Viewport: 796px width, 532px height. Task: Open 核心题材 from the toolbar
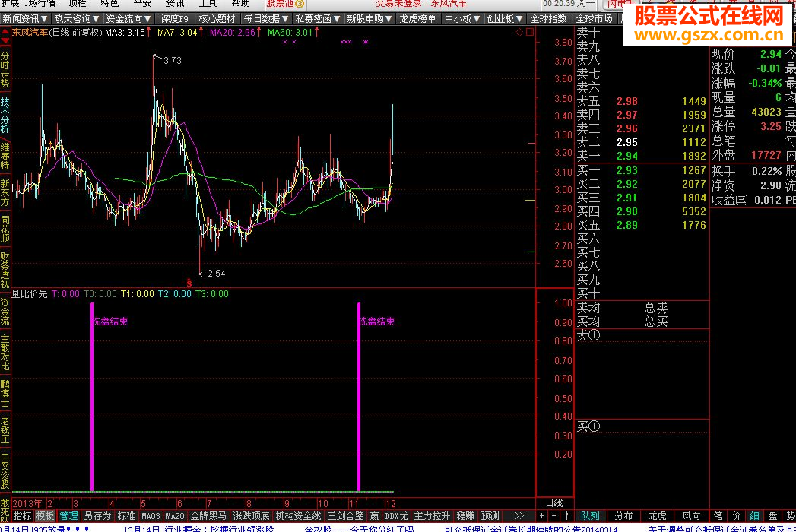[x=217, y=19]
